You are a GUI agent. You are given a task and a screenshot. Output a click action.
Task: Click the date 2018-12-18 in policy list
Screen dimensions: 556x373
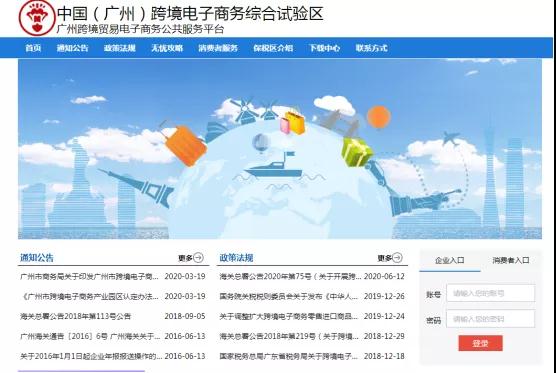coord(384,356)
